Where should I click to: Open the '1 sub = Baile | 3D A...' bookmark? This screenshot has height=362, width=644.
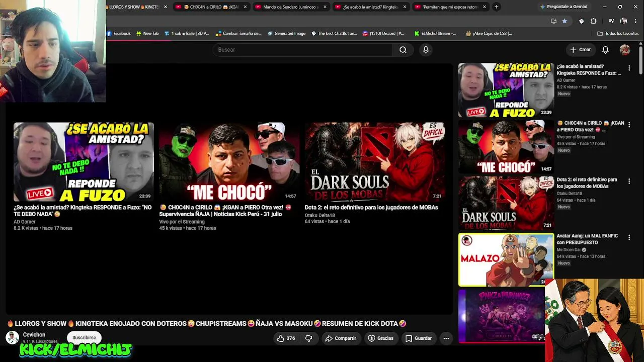pyautogui.click(x=187, y=34)
